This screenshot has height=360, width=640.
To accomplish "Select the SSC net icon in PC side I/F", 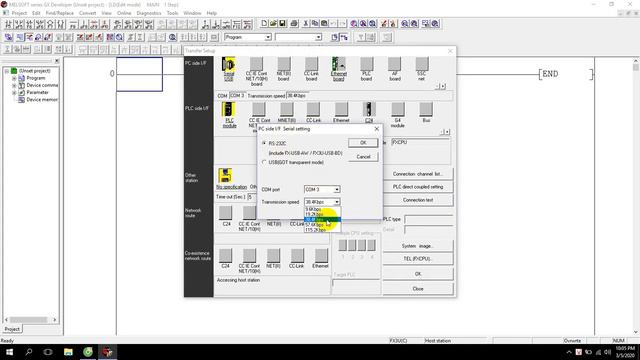I will pos(422,64).
